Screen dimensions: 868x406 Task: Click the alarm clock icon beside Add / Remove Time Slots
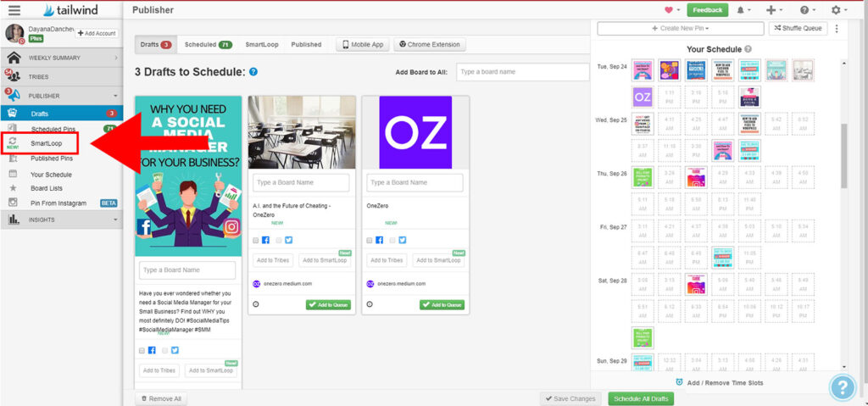click(679, 382)
